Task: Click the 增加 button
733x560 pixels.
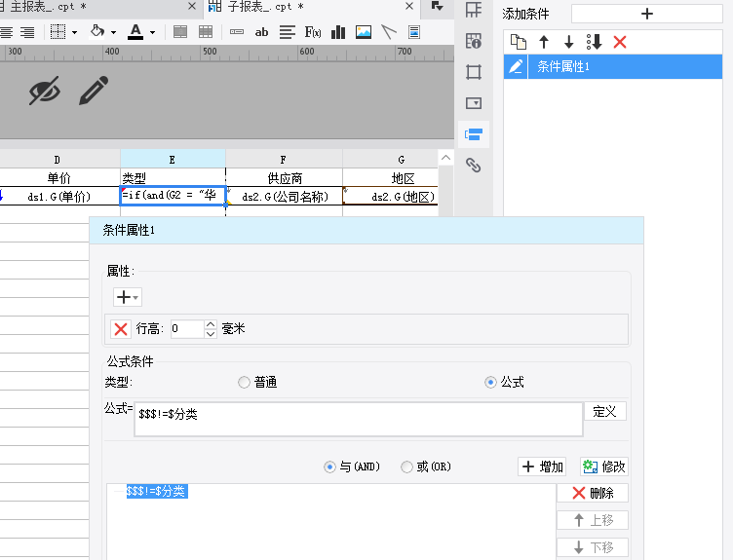Action: [x=542, y=467]
